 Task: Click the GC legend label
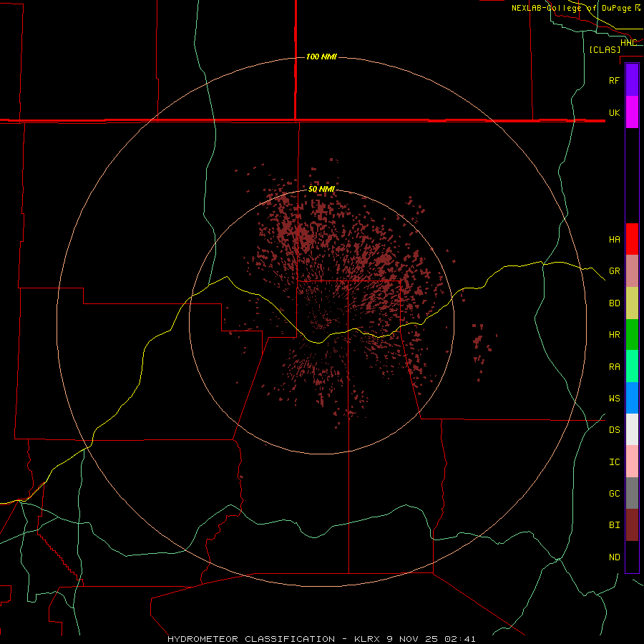point(614,494)
